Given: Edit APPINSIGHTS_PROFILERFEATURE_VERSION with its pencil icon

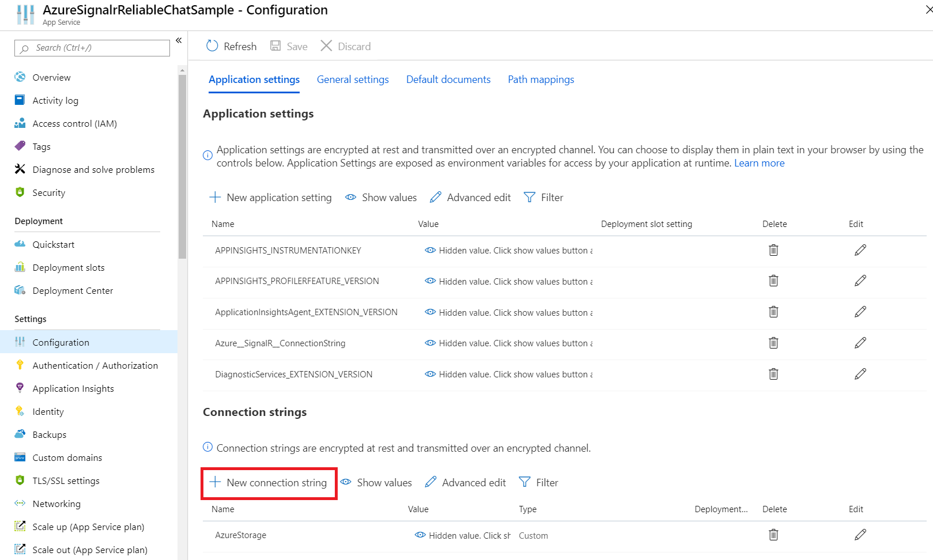Looking at the screenshot, I should pyautogui.click(x=860, y=281).
